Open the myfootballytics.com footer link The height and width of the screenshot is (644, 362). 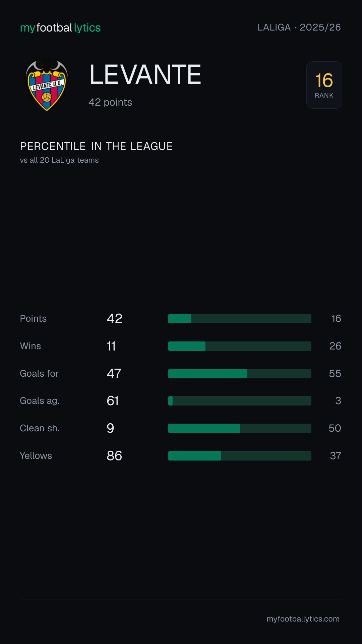(x=303, y=619)
